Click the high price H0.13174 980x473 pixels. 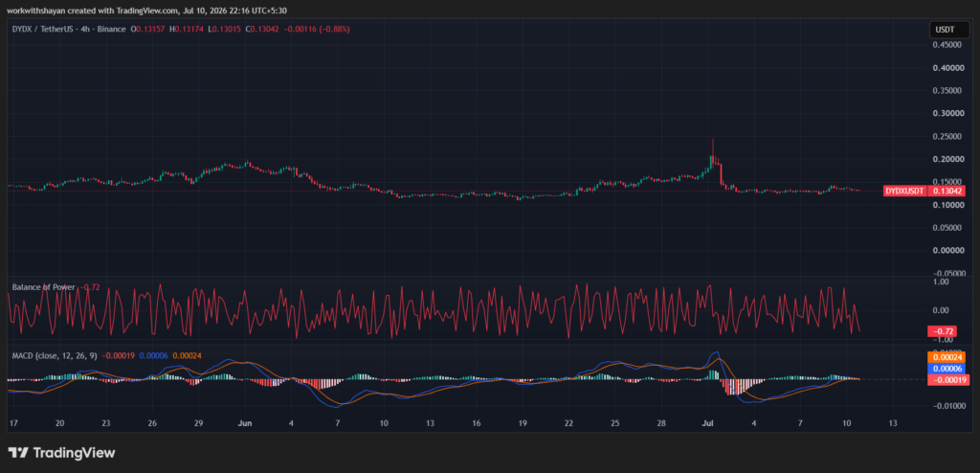click(187, 29)
